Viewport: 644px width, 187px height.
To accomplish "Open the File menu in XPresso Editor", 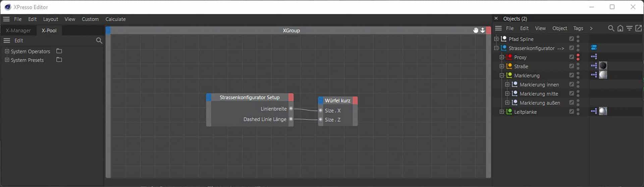I will (18, 19).
